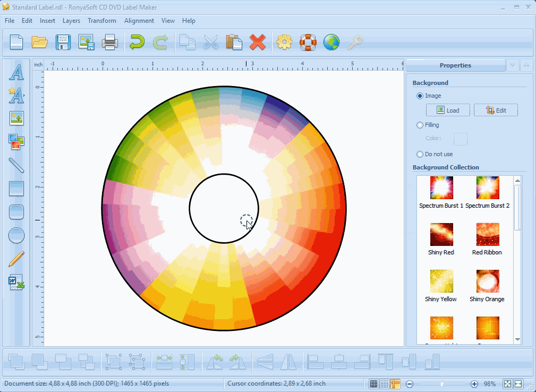Image resolution: width=536 pixels, height=392 pixels.
Task: Click the 98% zoom value
Action: [490, 384]
